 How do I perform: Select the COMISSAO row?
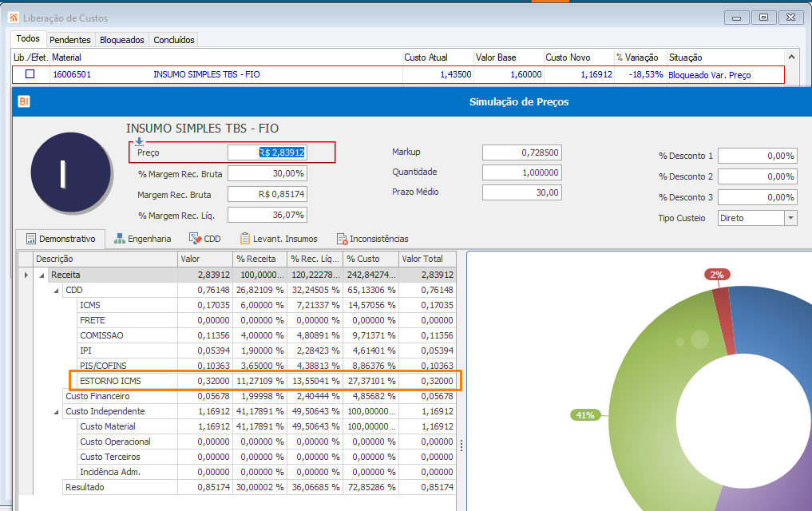point(265,335)
